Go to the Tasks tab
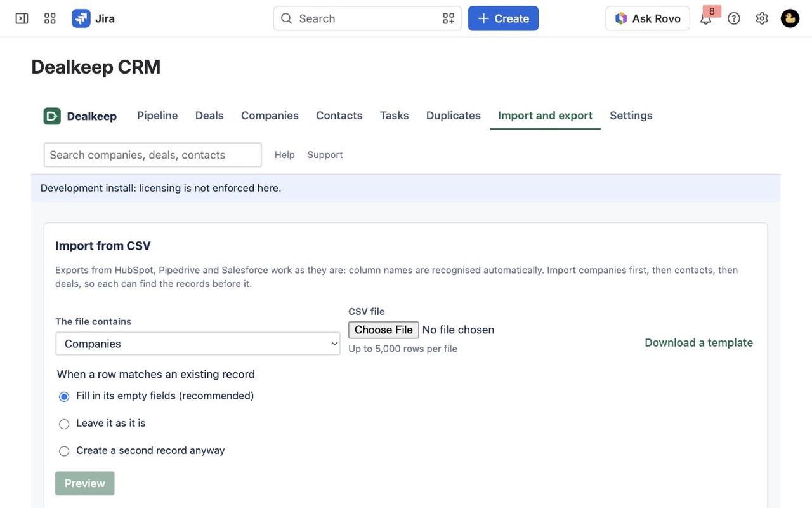This screenshot has height=508, width=812. (395, 116)
